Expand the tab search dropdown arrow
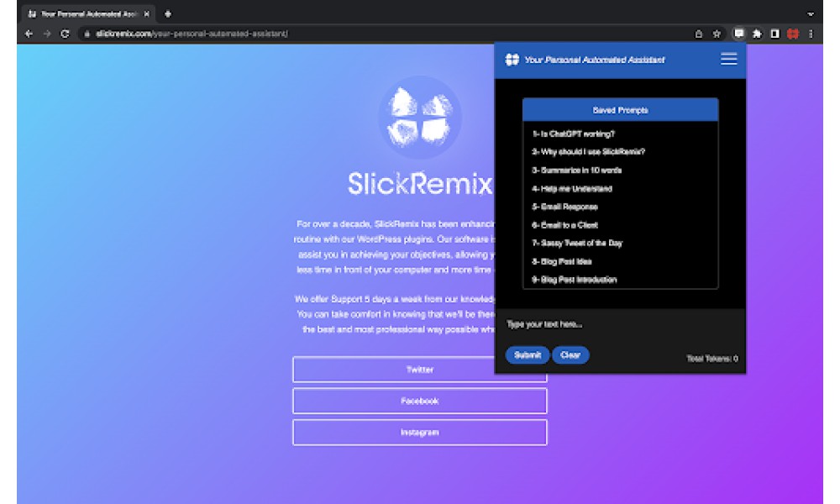Viewport: 840px width, 504px height. pos(811,14)
